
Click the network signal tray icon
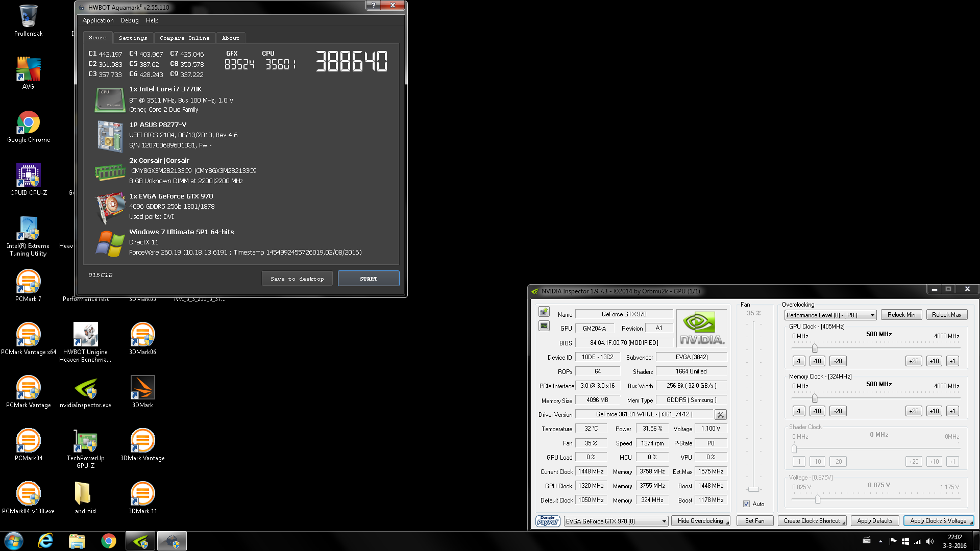917,541
